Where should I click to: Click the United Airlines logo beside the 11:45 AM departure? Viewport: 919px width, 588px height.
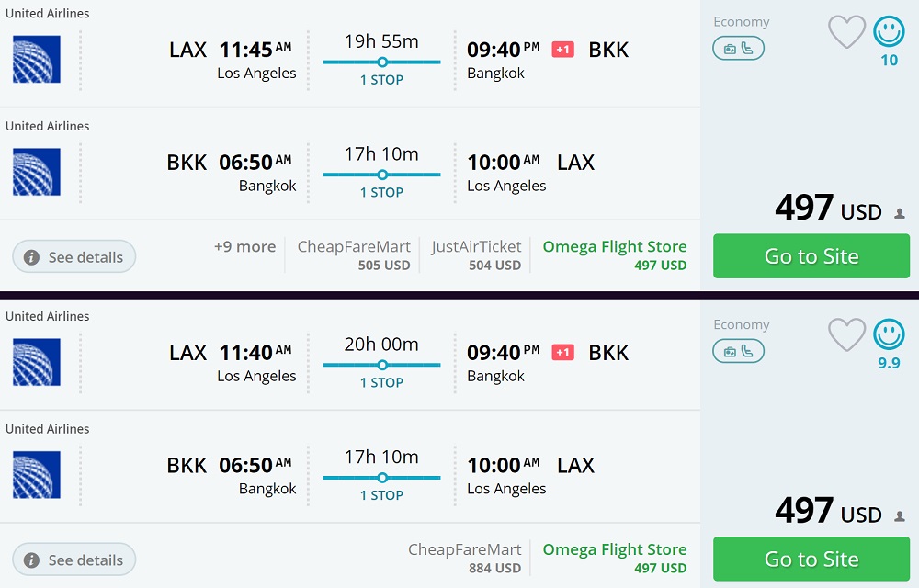pyautogui.click(x=37, y=60)
